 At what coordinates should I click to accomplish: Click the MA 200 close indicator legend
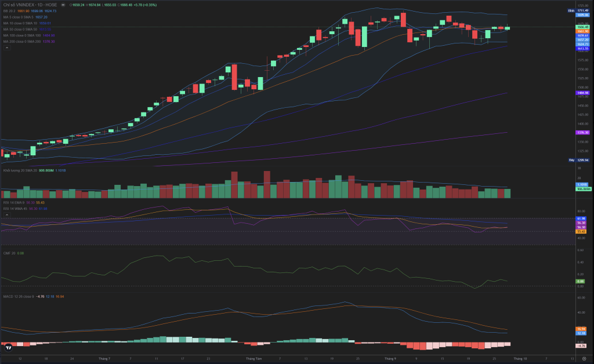tap(21, 42)
